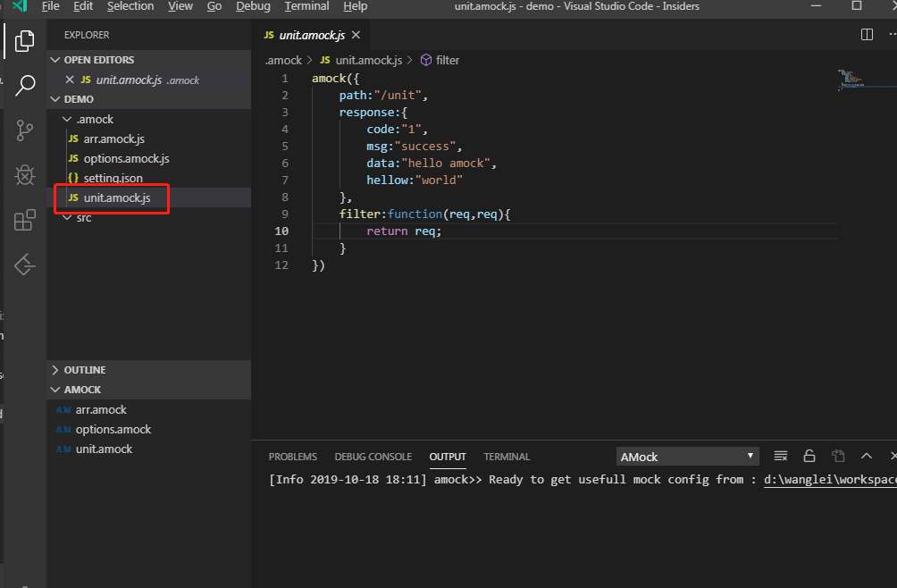Select options.amock in the AMOCK list
The height and width of the screenshot is (588, 897).
point(148,429)
